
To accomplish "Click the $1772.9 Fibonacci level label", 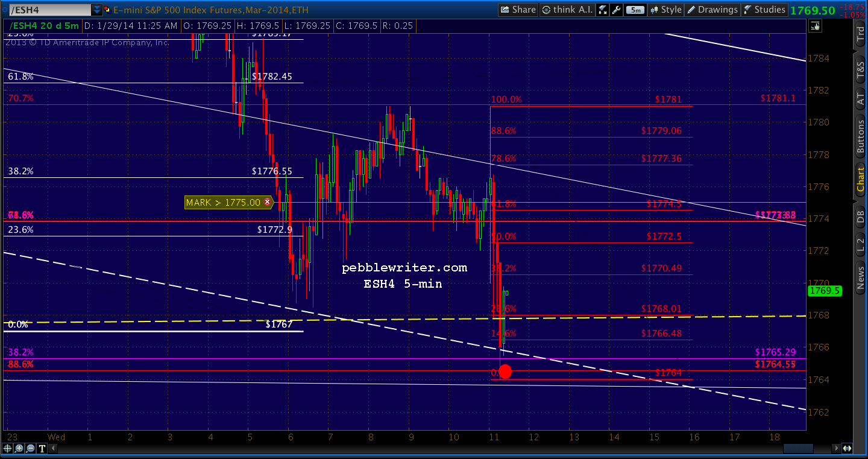I will point(275,230).
